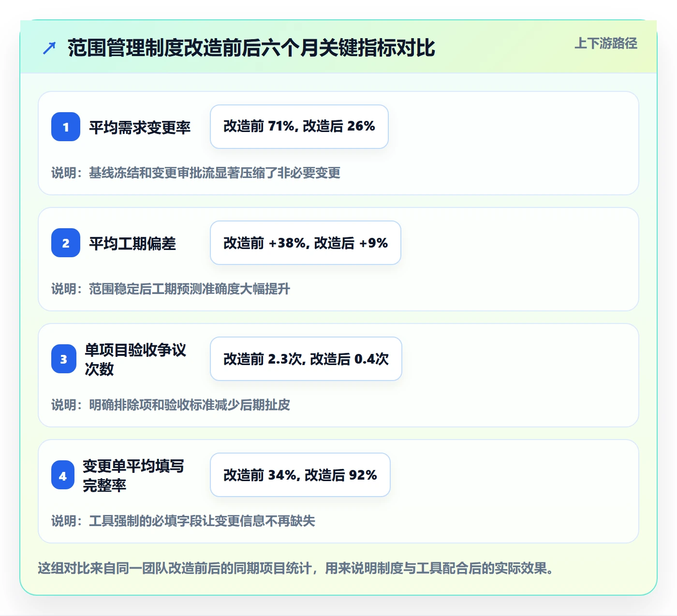Click the value box 改造前 71%, 改造后 26%
Screen dimensions: 677x616
point(299,127)
